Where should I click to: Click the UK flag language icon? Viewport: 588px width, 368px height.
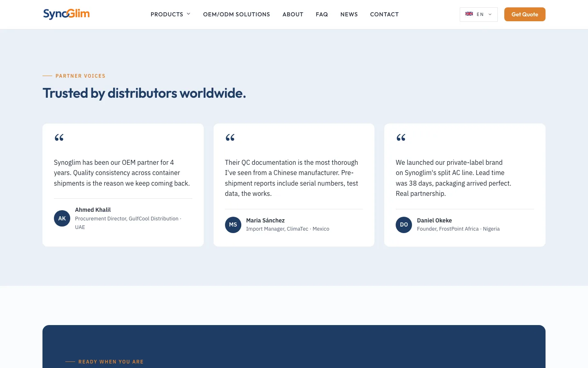tap(469, 14)
